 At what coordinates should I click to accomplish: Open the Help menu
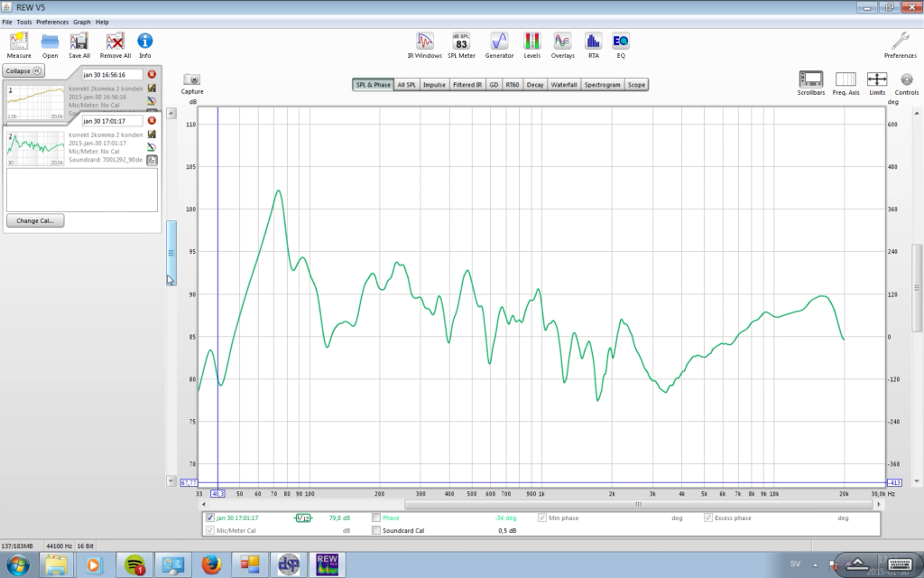[x=102, y=22]
